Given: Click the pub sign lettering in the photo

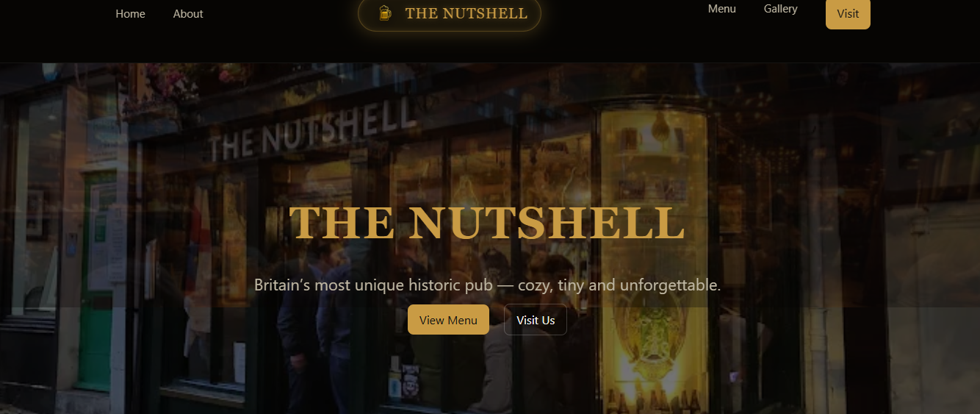Looking at the screenshot, I should [312, 130].
